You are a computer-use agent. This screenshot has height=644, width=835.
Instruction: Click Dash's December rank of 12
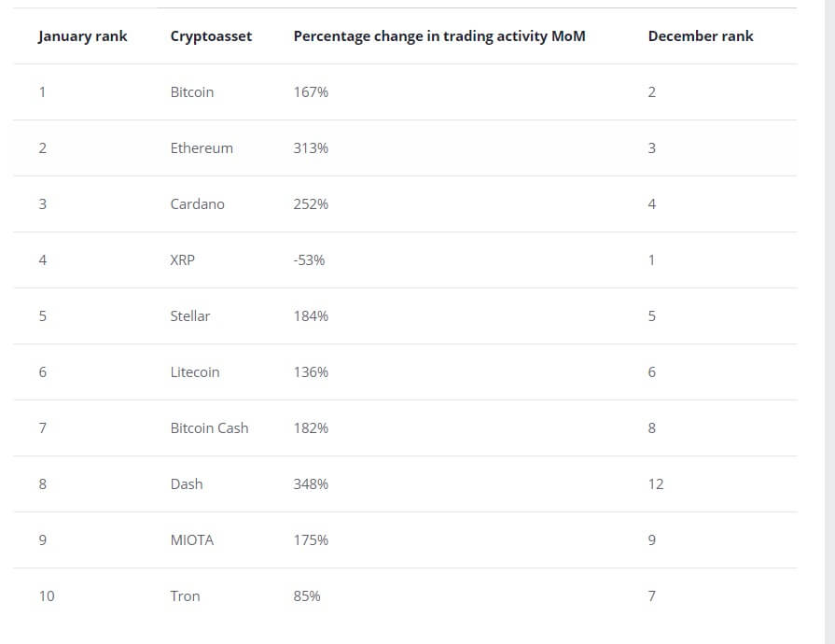656,483
